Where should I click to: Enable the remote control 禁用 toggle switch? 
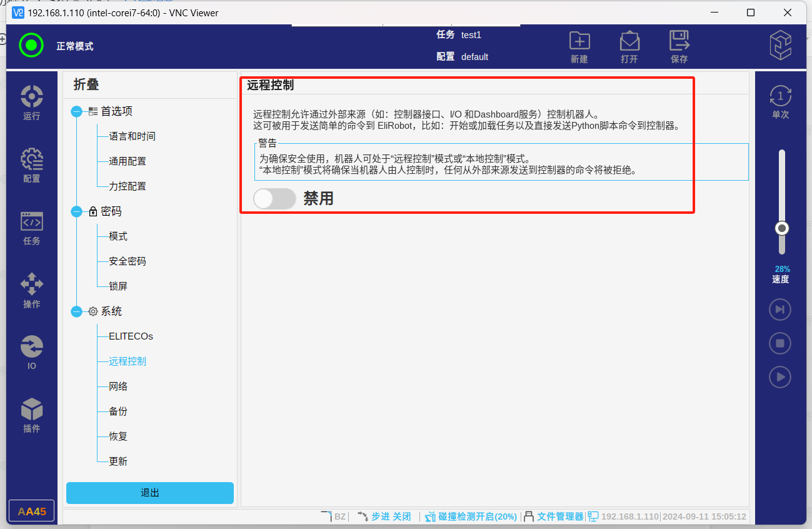(274, 199)
